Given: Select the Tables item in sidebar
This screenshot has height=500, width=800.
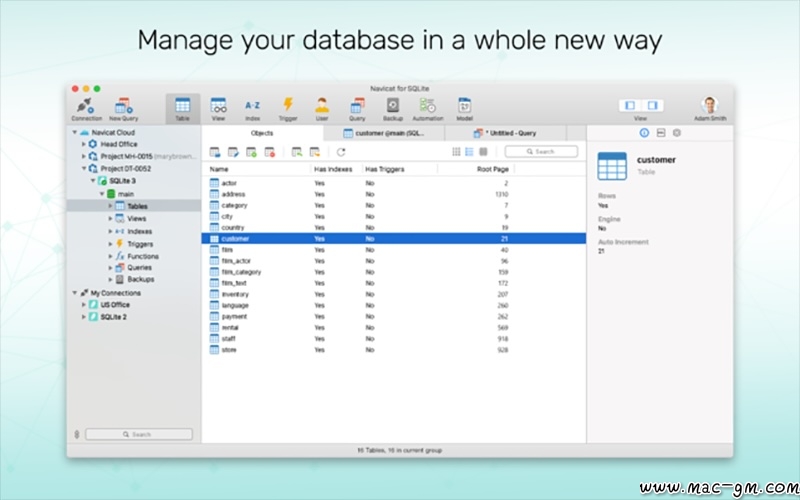Looking at the screenshot, I should 134,206.
